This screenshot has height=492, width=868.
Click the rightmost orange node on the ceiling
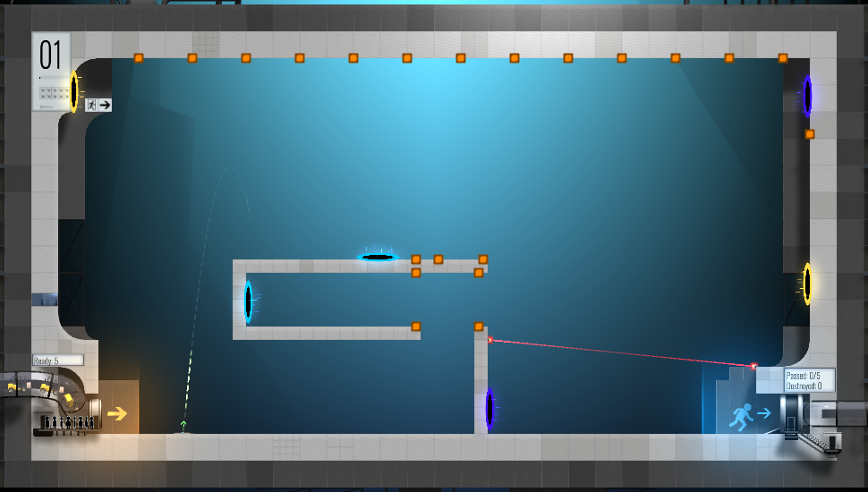(x=783, y=58)
